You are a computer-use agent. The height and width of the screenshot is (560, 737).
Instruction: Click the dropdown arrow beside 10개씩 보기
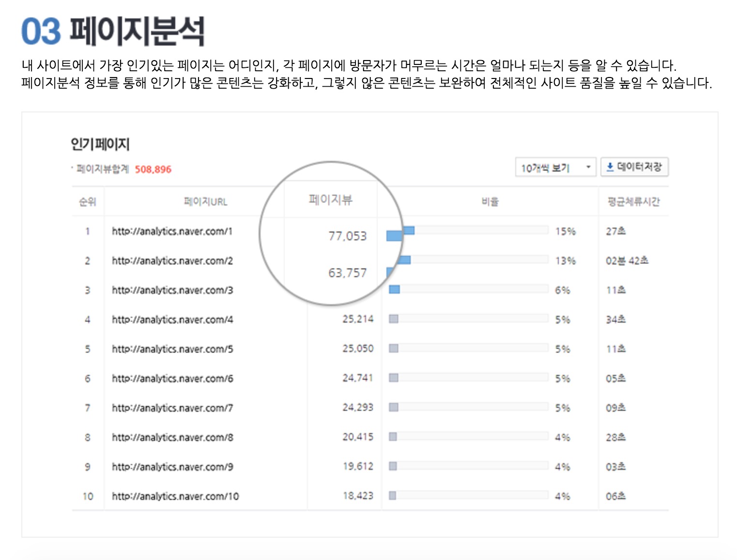(588, 168)
